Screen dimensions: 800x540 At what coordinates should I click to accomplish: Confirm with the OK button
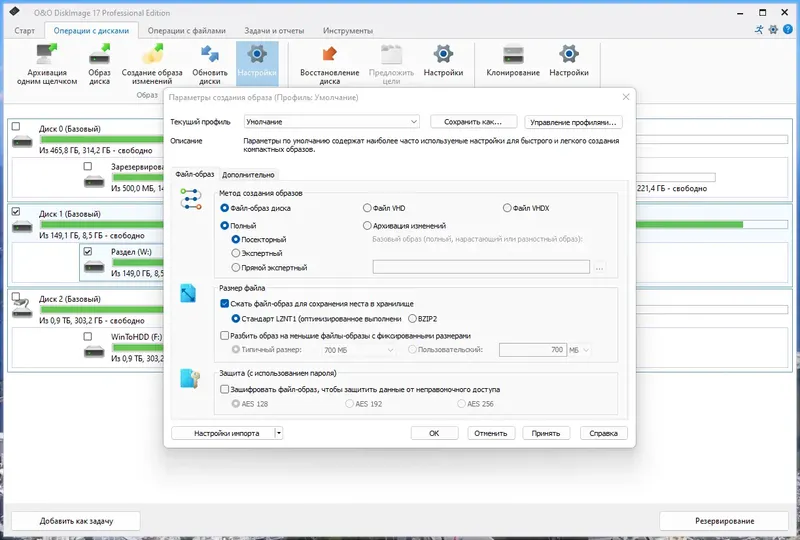click(434, 433)
